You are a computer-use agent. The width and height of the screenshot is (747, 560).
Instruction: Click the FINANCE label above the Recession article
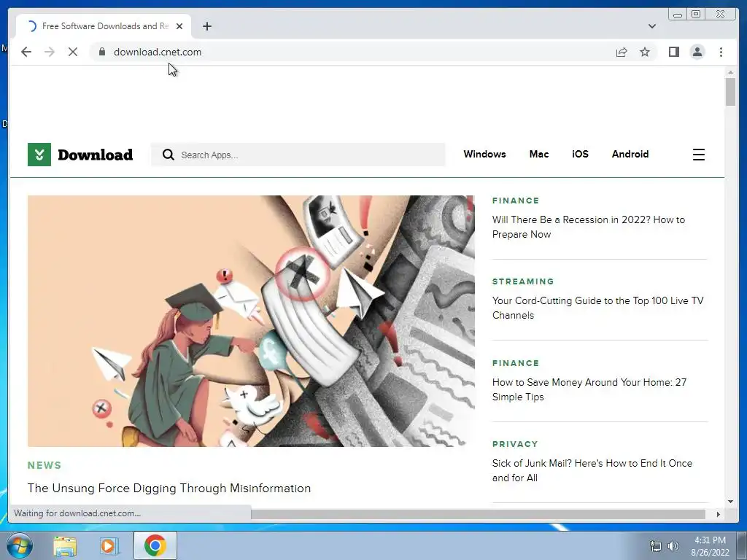[x=516, y=201]
